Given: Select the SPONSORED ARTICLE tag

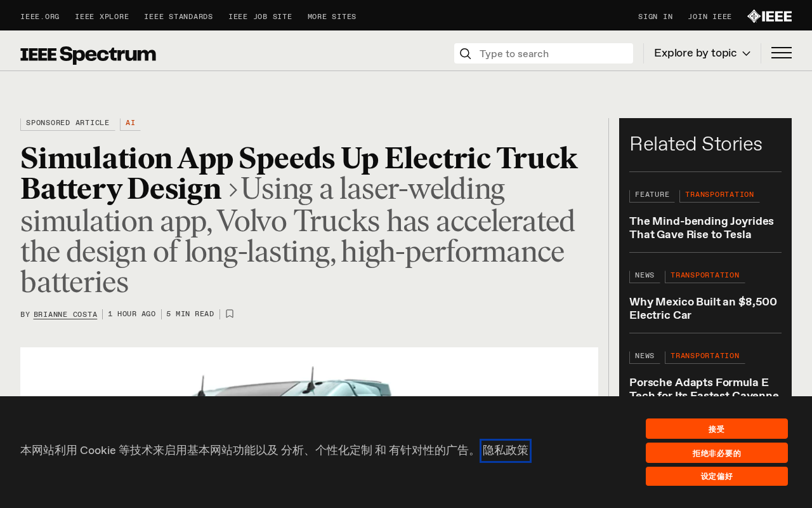Looking at the screenshot, I should (x=67, y=123).
